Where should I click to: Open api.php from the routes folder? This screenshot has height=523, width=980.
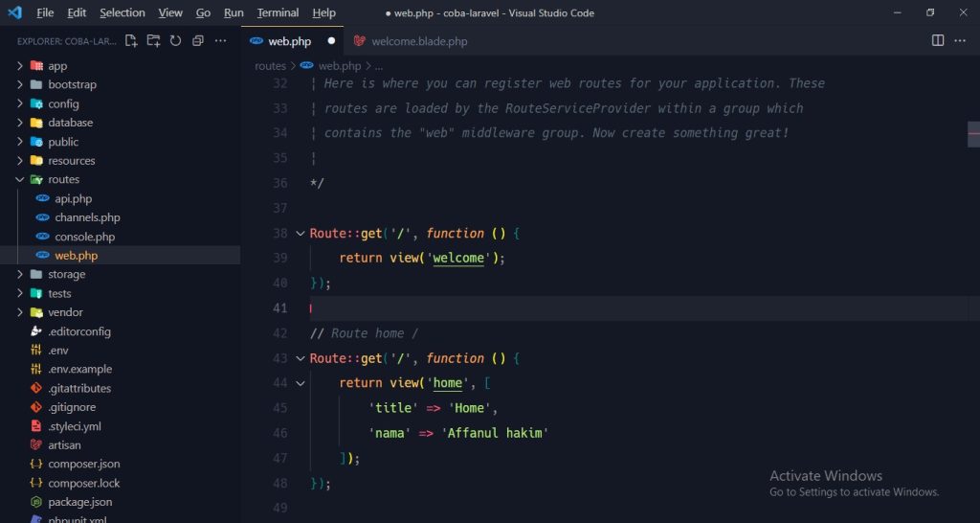(x=73, y=198)
